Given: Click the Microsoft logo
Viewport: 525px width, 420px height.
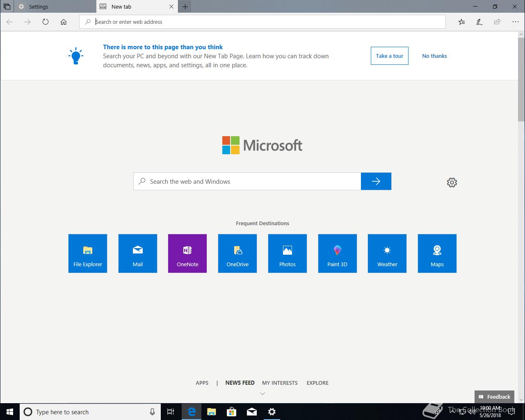Looking at the screenshot, I should point(262,145).
